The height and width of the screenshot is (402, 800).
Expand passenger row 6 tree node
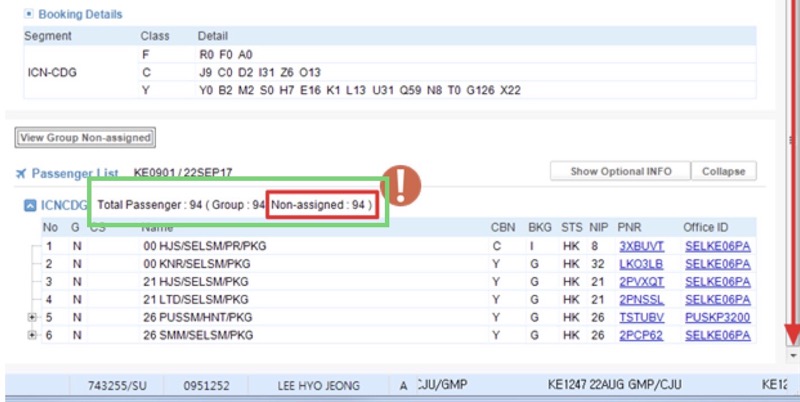(31, 336)
